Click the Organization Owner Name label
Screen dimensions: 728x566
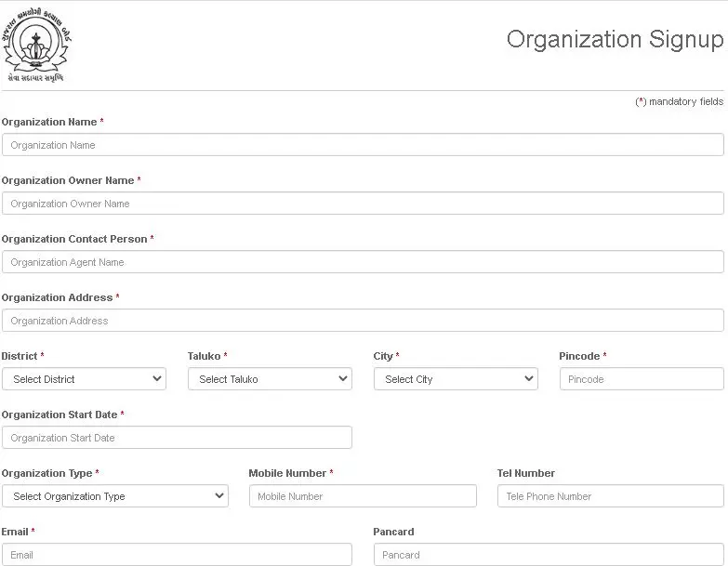(x=68, y=180)
